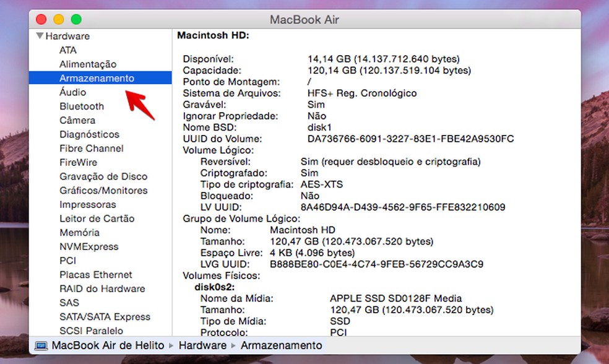The image size is (609, 364).
Task: Open Placas Ethernet category
Action: tap(95, 275)
